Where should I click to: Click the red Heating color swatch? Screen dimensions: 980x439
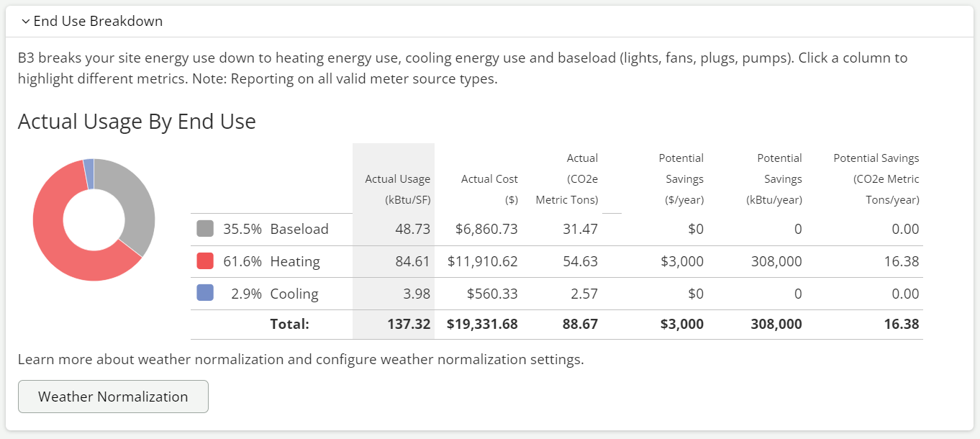205,261
